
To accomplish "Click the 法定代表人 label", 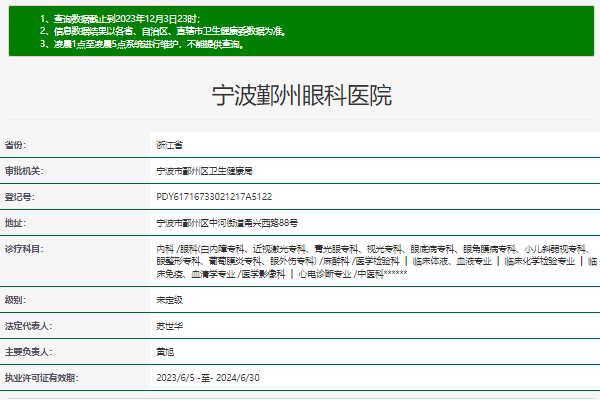I will 28,326.
